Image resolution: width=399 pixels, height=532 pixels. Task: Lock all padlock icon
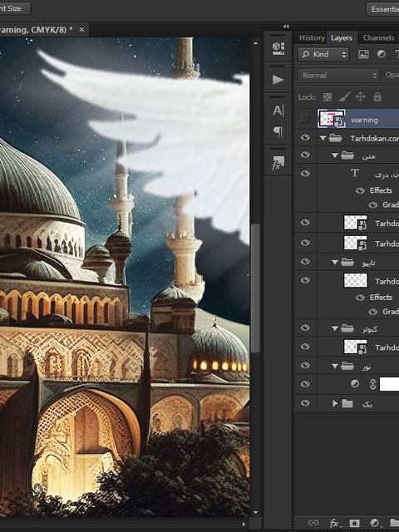(377, 97)
